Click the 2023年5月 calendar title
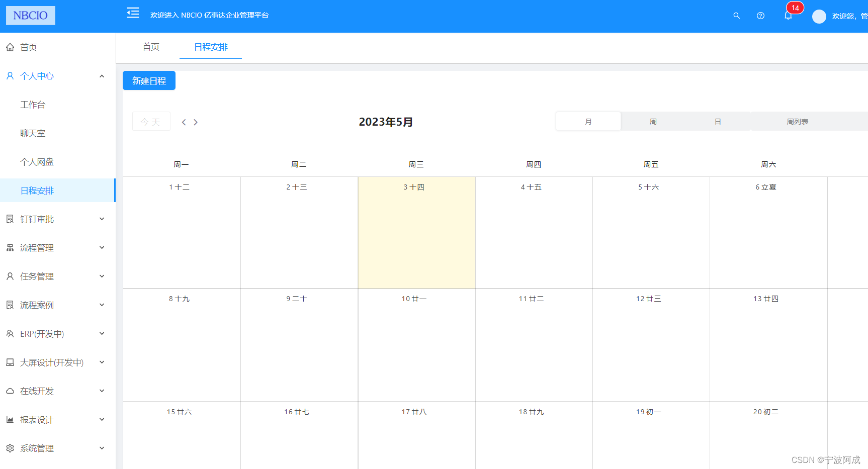Screen dimensions: 868x469 386,122
